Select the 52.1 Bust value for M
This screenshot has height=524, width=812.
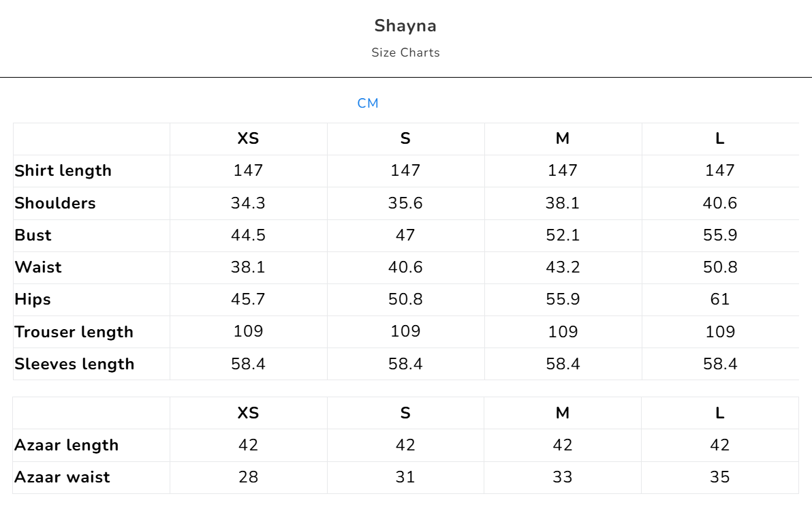pos(563,235)
